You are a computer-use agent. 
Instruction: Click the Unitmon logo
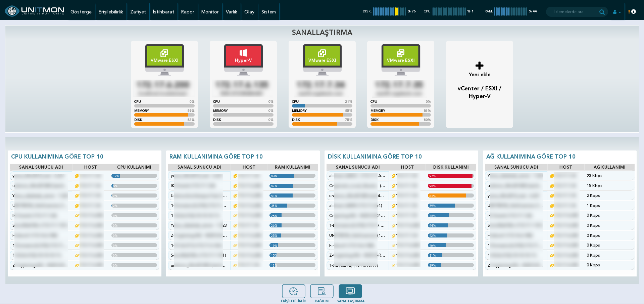(x=35, y=11)
